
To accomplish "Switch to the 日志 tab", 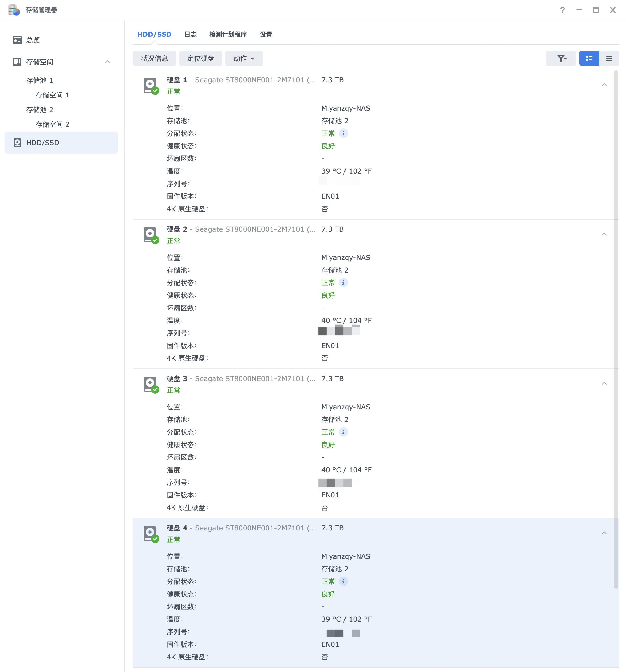I will [191, 34].
